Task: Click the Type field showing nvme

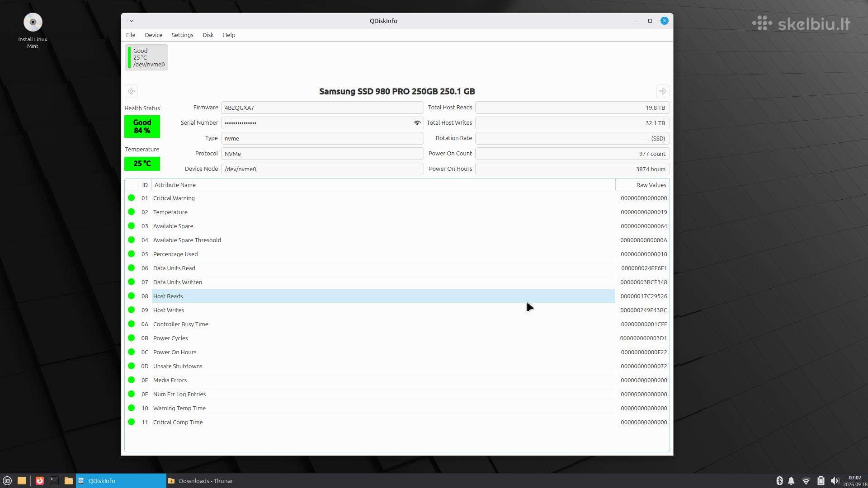Action: (x=322, y=138)
